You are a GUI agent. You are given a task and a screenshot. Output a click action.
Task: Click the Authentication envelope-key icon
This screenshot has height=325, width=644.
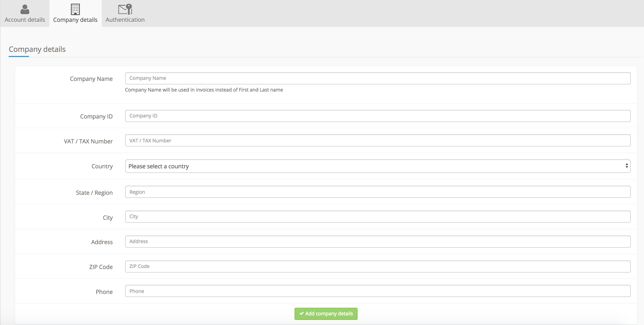[125, 9]
